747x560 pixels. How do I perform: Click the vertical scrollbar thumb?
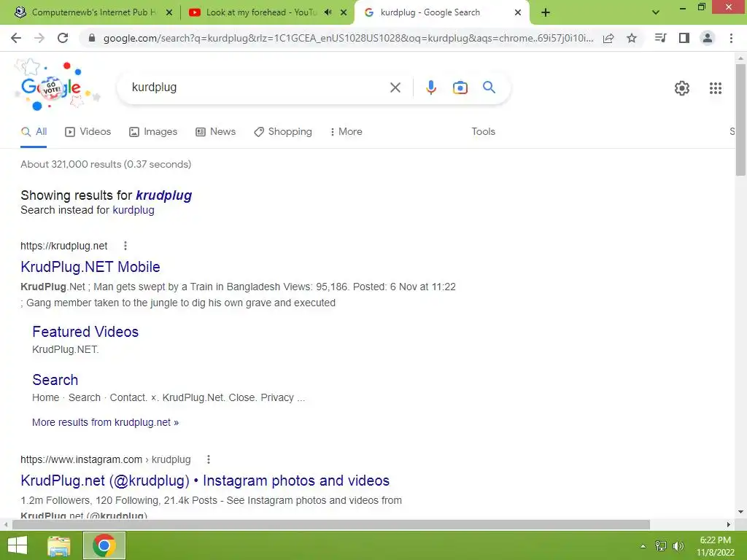(740, 120)
